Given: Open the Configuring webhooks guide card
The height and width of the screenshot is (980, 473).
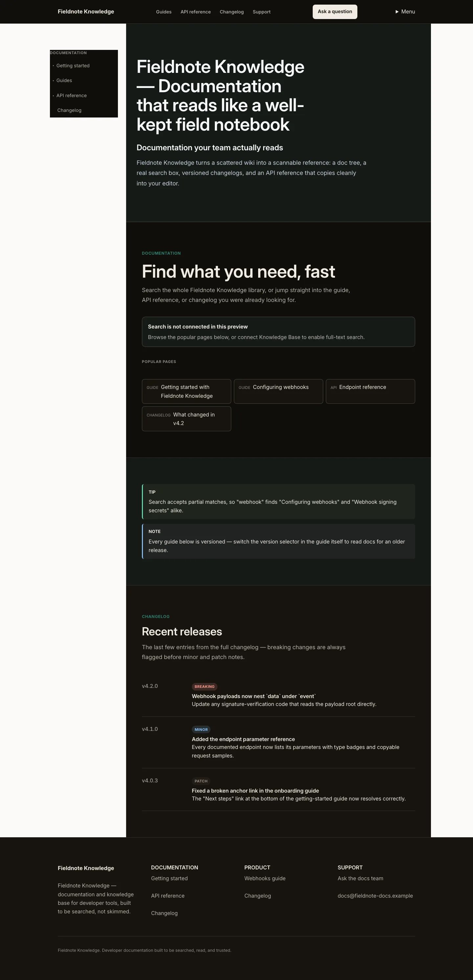Looking at the screenshot, I should click(x=279, y=392).
